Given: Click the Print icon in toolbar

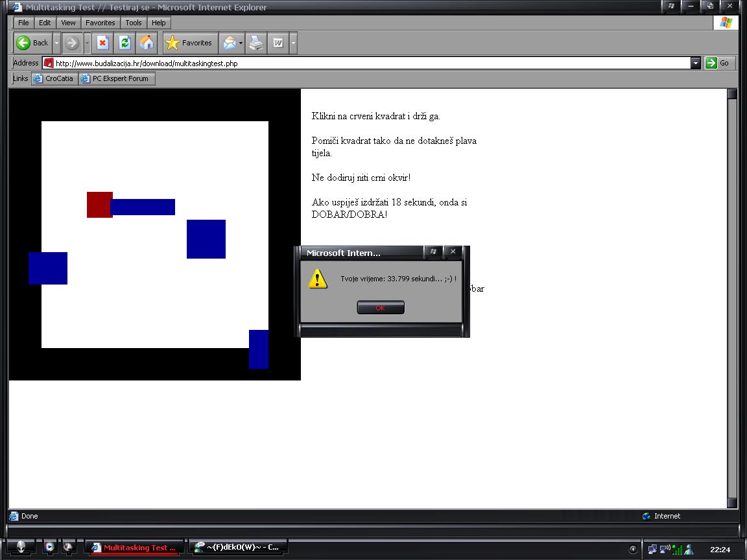Looking at the screenshot, I should (257, 43).
